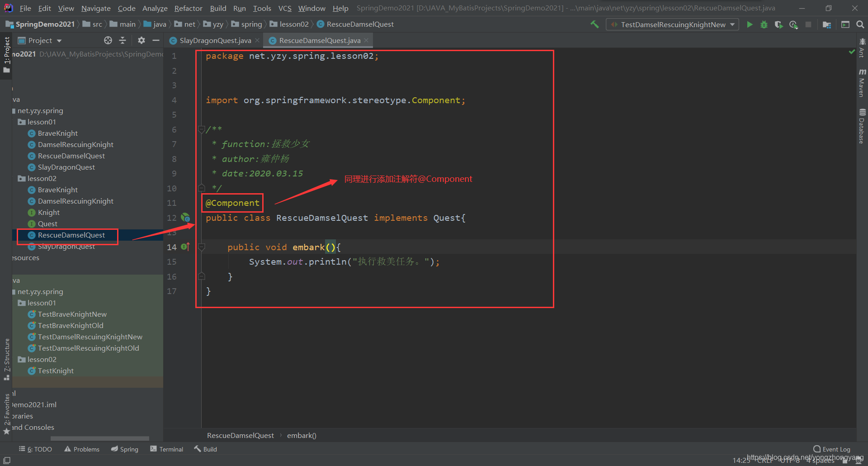868x466 pixels.
Task: Open the Problems tool window
Action: pyautogui.click(x=82, y=449)
